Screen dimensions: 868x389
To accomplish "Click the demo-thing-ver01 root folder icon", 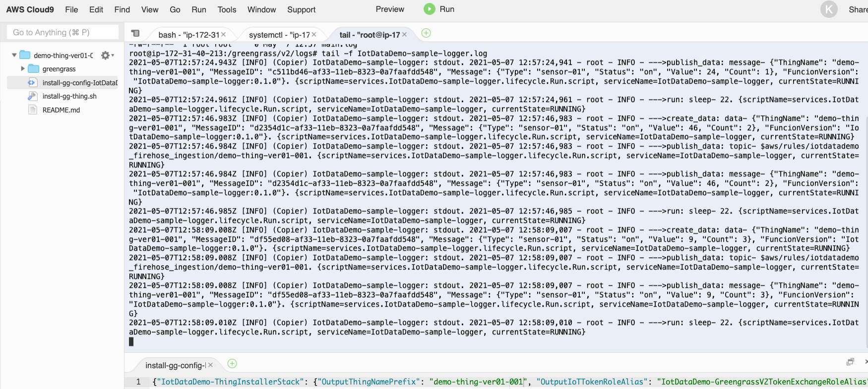I will pyautogui.click(x=25, y=55).
